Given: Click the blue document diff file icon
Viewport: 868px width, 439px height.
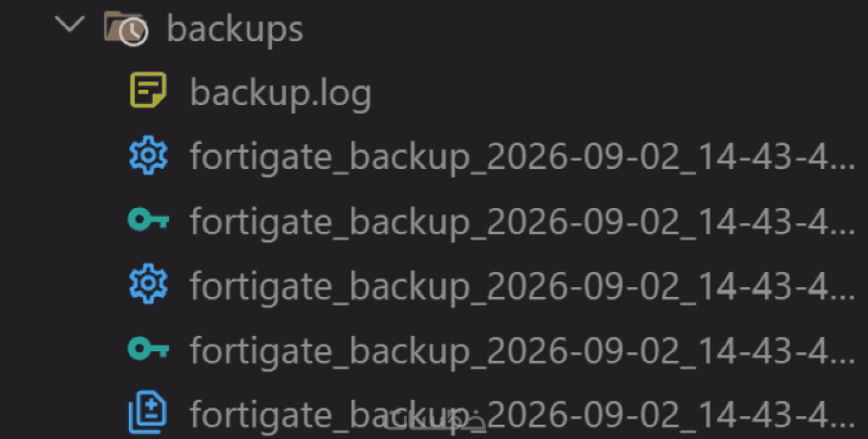Looking at the screenshot, I should pos(148,412).
